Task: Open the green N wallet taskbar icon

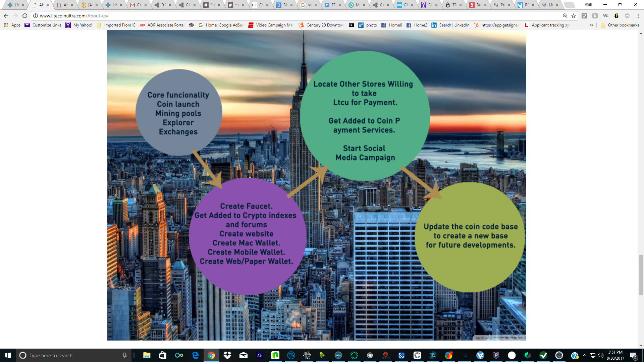Action: click(275, 355)
